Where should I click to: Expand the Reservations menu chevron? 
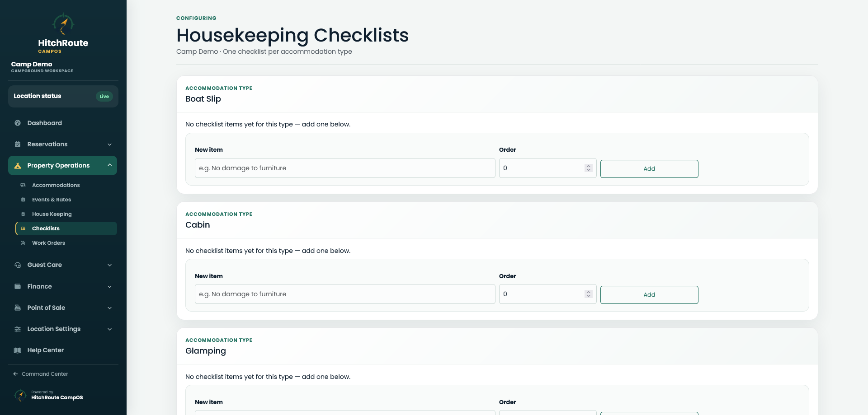pos(109,145)
